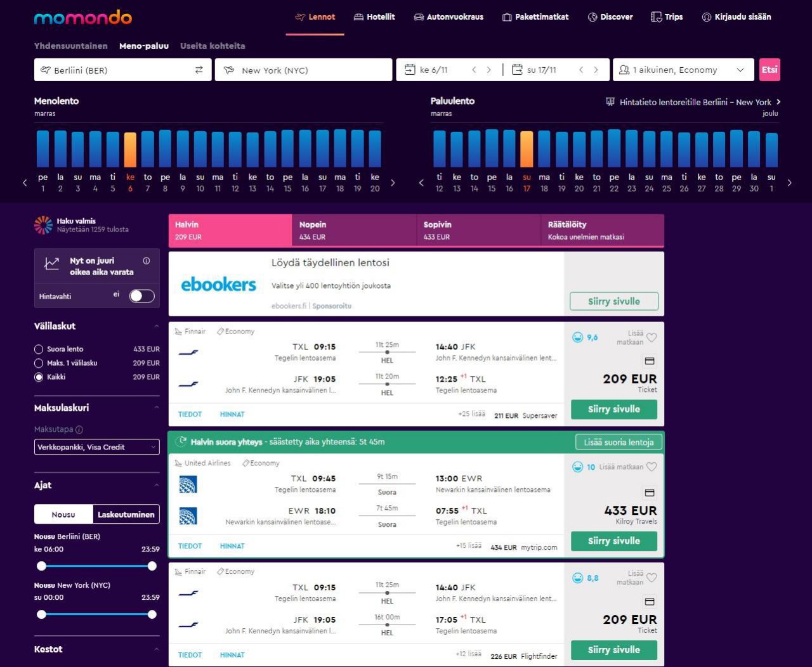This screenshot has width=812, height=667.
Task: Choose Useita kohteita trip type
Action: coord(213,46)
